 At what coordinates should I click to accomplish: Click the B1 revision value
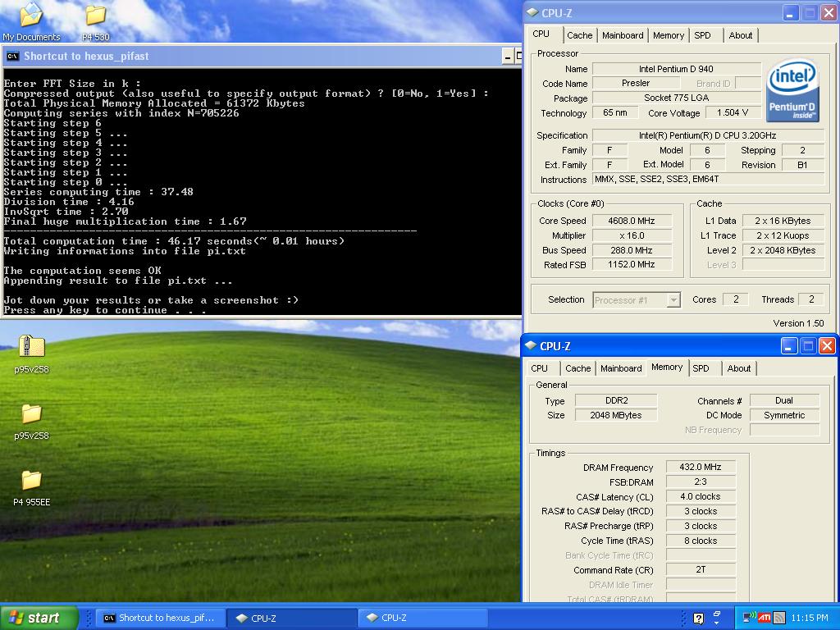point(802,165)
